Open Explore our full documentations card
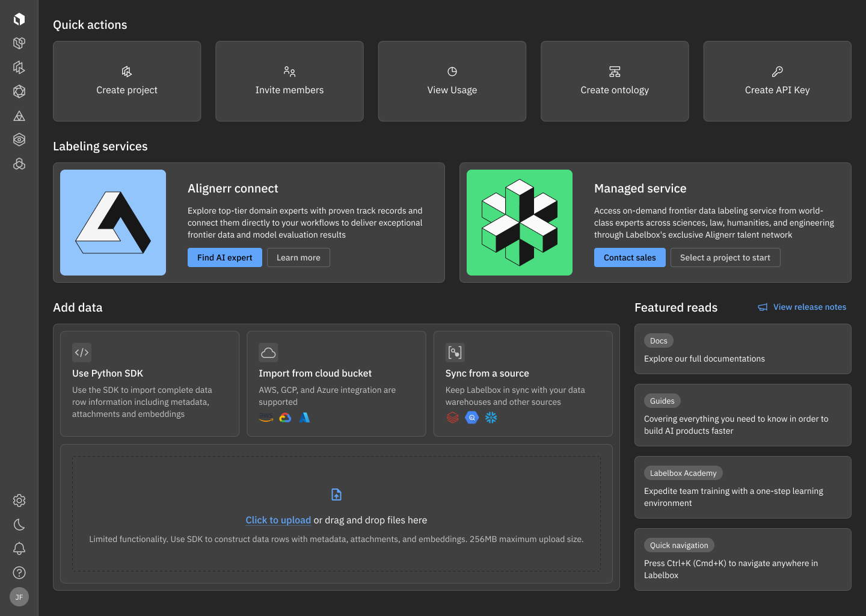 [x=743, y=349]
